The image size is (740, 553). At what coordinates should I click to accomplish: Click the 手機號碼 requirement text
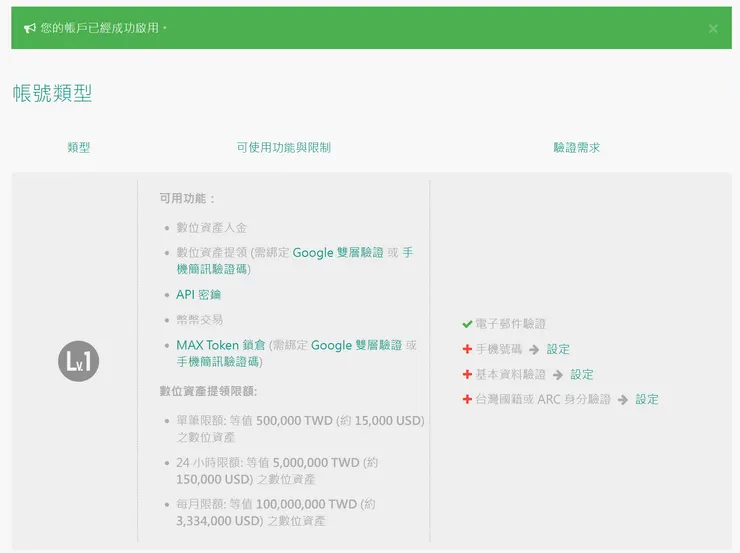click(x=499, y=349)
